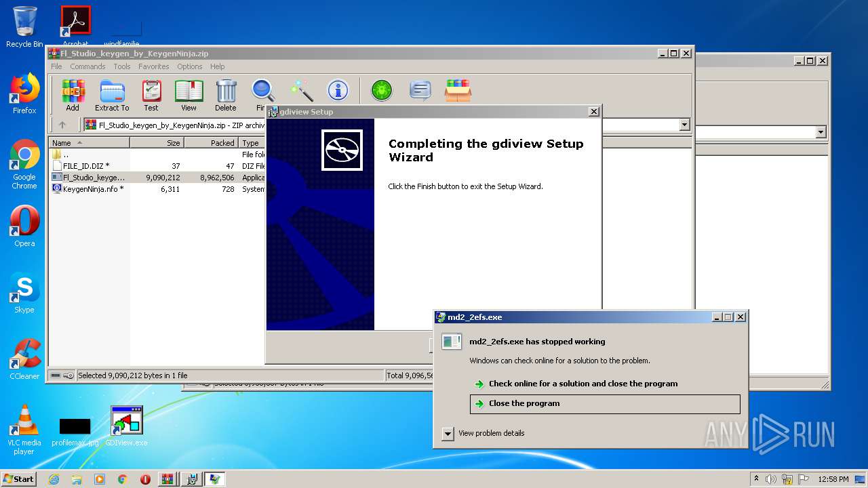Open the Wizard magic wand tool
The image size is (868, 488).
click(x=301, y=90)
